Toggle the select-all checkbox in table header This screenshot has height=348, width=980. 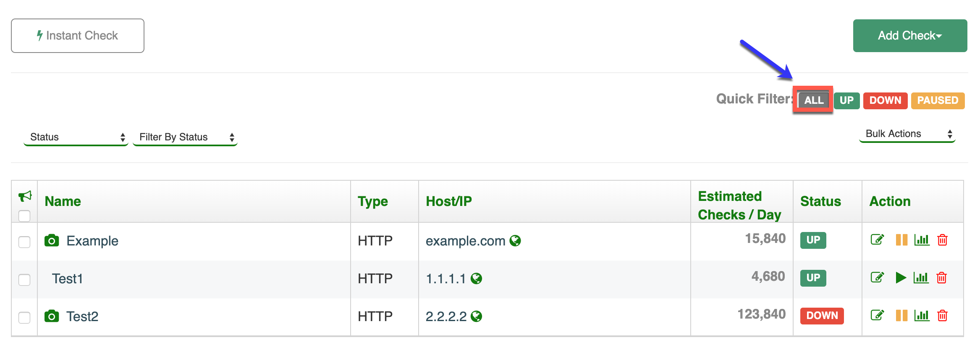24,216
